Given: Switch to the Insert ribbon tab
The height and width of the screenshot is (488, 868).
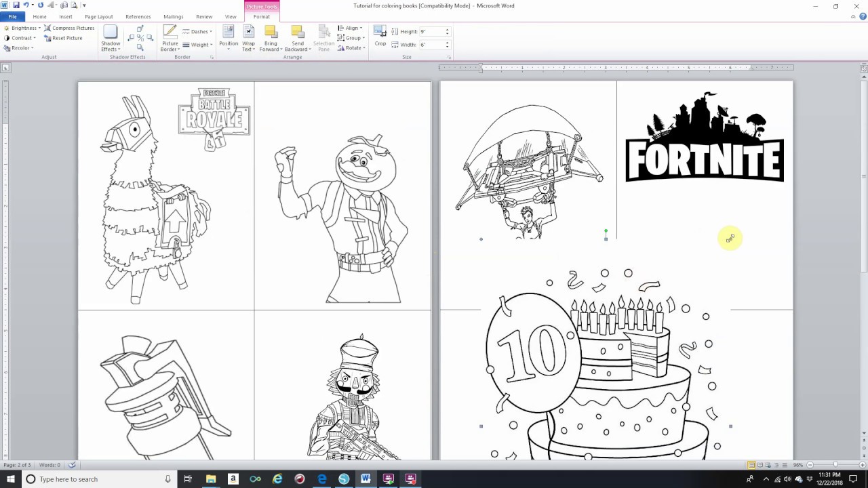Looking at the screenshot, I should tap(66, 16).
